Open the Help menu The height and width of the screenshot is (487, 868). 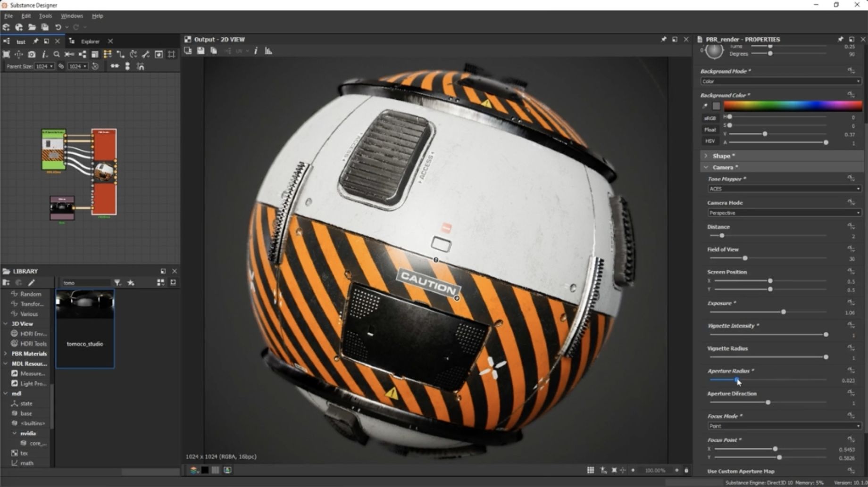click(97, 16)
